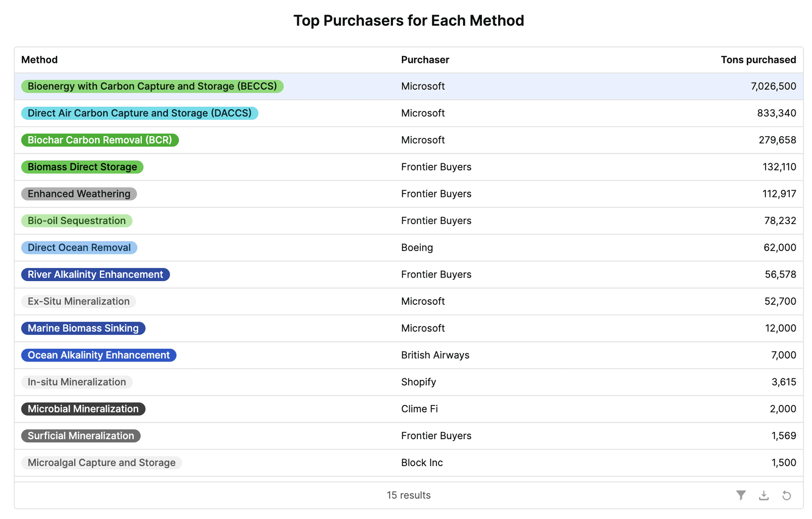
Task: Click the Bio-oil Sequestration tag
Action: pos(77,221)
